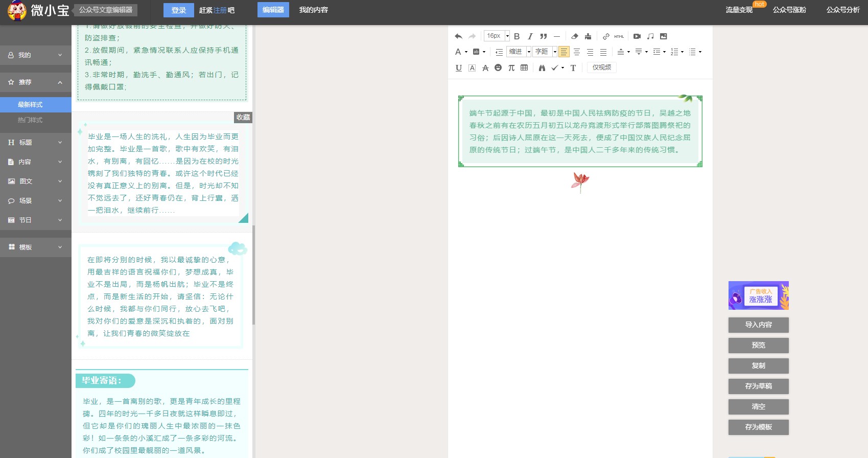
Task: Expand the 标题 sidebar section
Action: click(x=35, y=143)
